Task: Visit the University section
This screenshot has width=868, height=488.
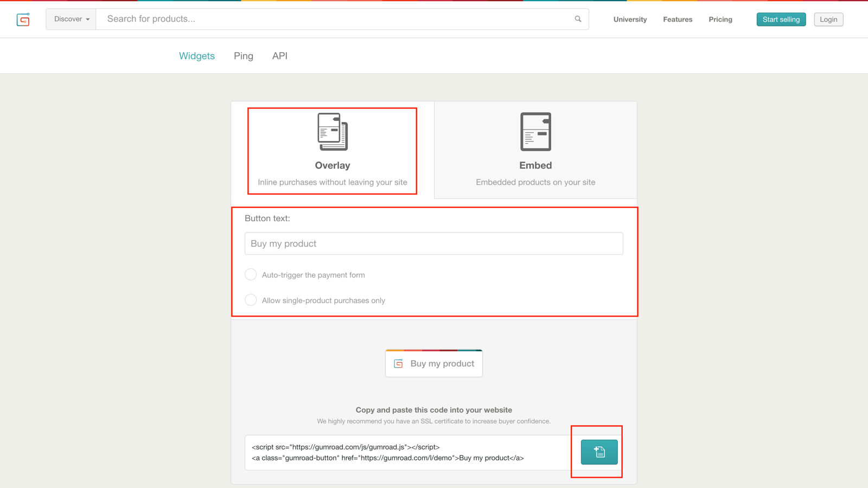Action: (x=630, y=19)
